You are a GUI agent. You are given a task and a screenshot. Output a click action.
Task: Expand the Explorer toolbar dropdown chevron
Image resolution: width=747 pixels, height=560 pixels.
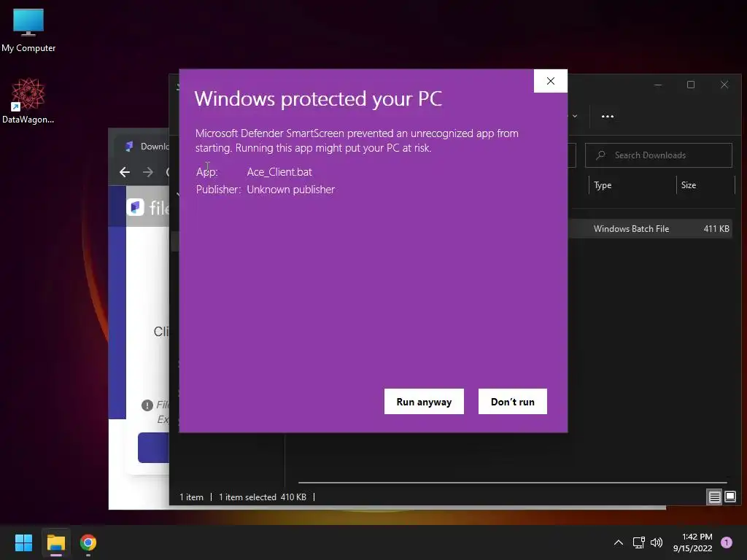(575, 116)
